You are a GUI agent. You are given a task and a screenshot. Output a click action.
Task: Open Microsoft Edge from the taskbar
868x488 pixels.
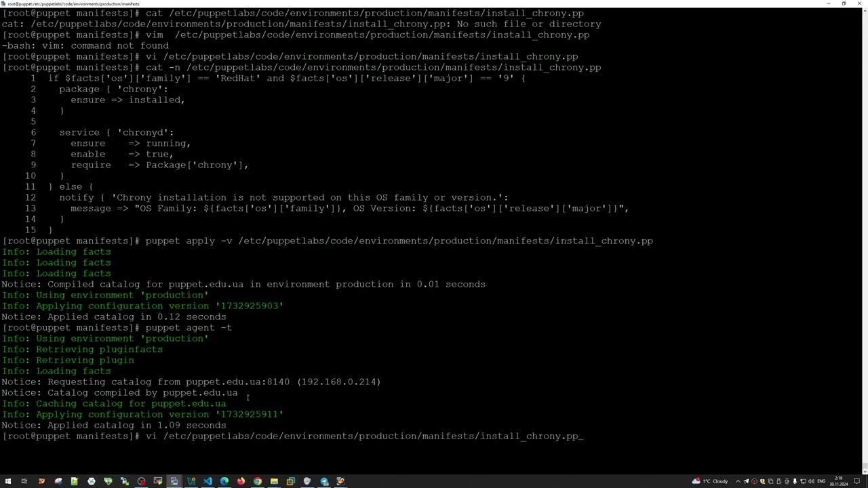point(224,481)
